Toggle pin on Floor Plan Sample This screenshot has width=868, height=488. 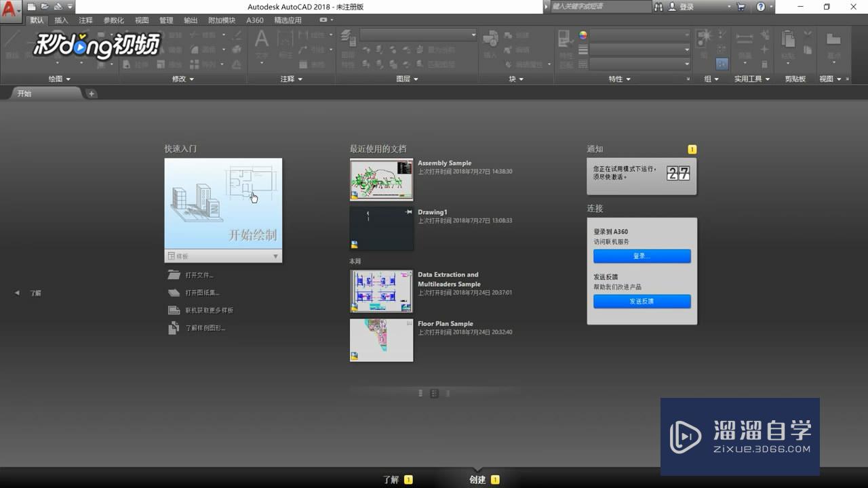coord(408,325)
